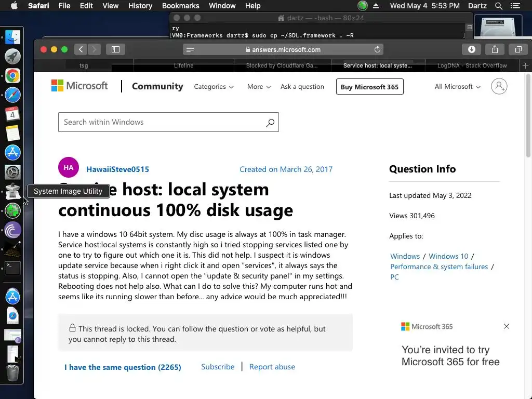Click the date and time in menu bar
This screenshot has height=399, width=532.
click(425, 6)
